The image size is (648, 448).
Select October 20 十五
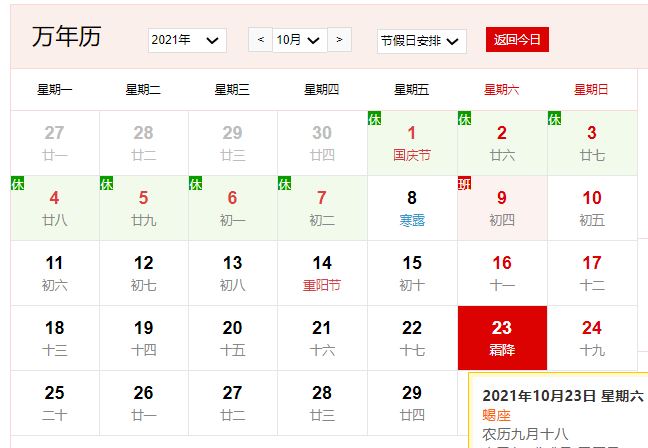coord(233,338)
